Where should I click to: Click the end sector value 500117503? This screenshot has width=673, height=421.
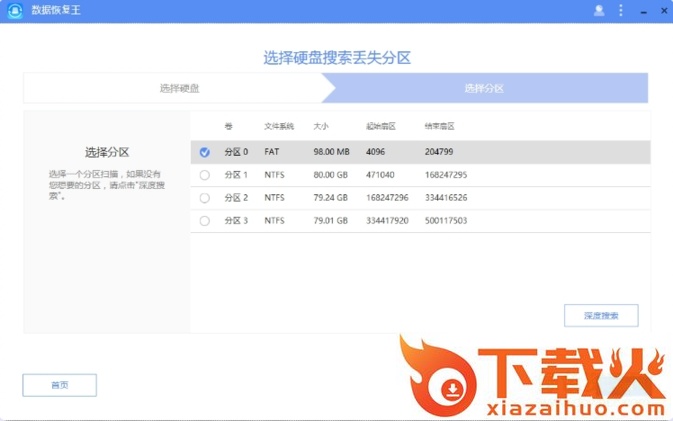click(x=446, y=221)
